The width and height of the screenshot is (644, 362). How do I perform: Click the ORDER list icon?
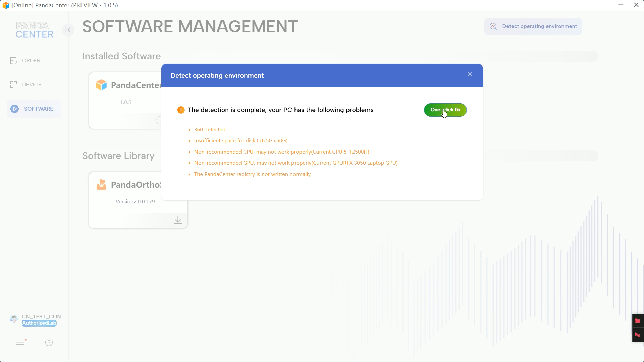13,61
